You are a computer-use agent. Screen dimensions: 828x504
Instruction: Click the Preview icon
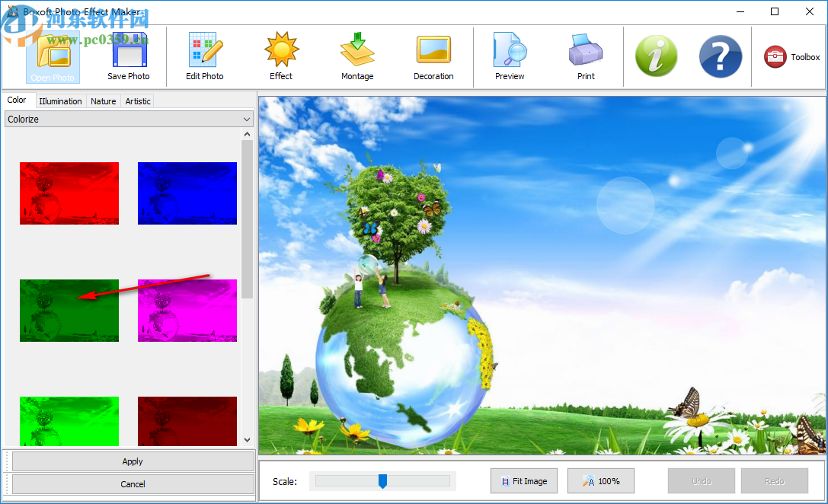pyautogui.click(x=510, y=56)
